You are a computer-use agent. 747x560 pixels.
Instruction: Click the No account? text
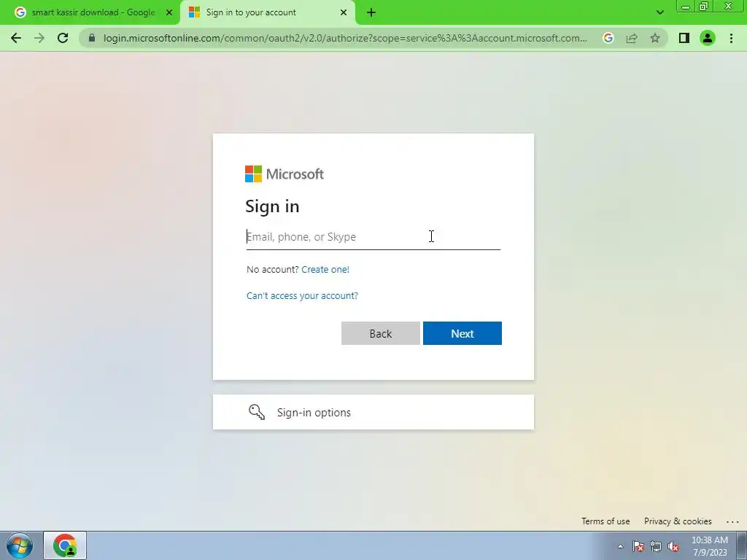[273, 270]
